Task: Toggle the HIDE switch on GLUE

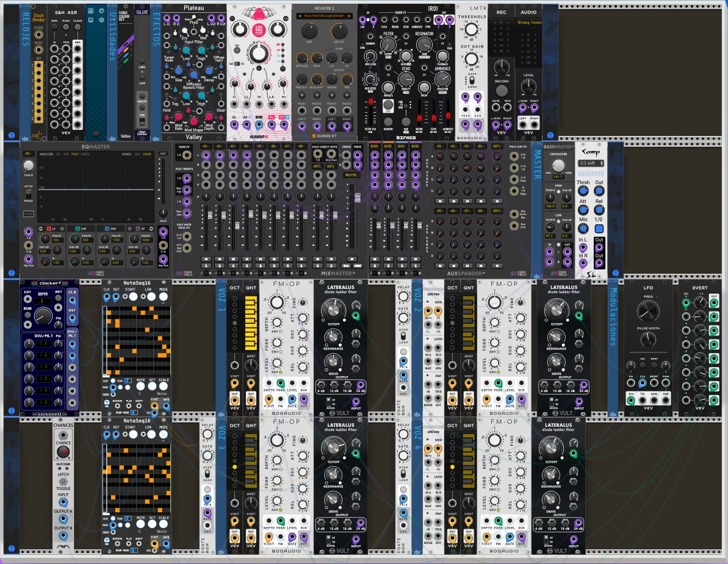Action: coord(142,121)
